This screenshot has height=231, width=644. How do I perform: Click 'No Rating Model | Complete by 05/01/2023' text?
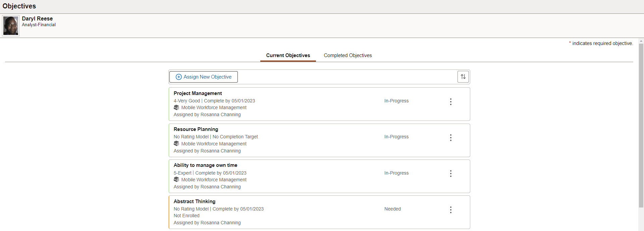219,209
